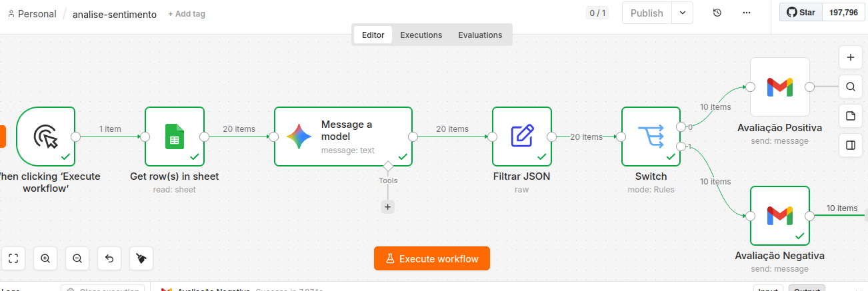Add a tool using the plus under Tools

[388, 207]
